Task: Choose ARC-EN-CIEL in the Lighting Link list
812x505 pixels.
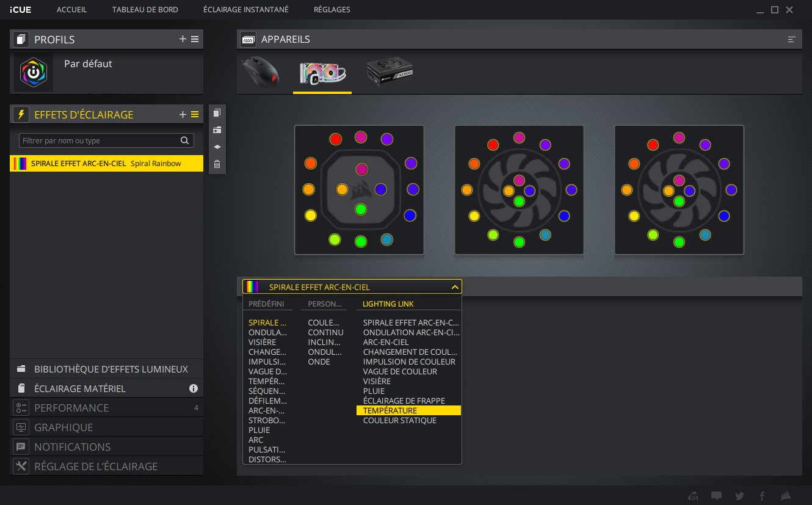Action: [386, 342]
